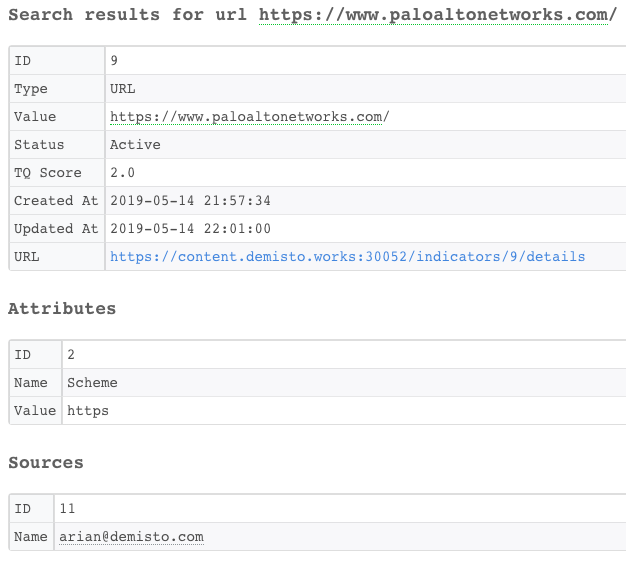Click the 'Value' label in Attributes table
This screenshot has width=626, height=564.
[x=35, y=410]
